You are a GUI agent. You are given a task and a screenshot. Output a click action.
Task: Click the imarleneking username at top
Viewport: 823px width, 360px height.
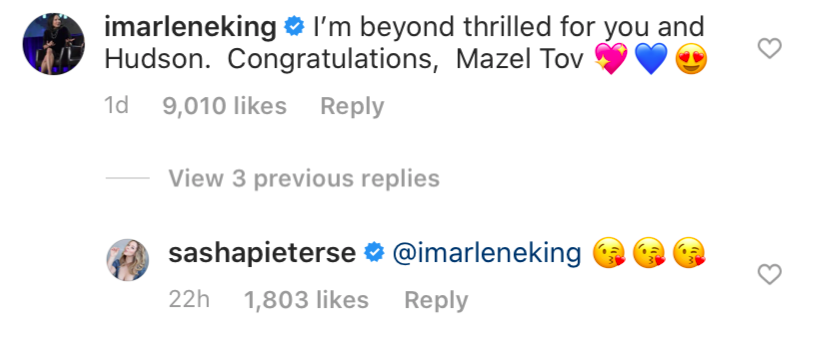(191, 27)
